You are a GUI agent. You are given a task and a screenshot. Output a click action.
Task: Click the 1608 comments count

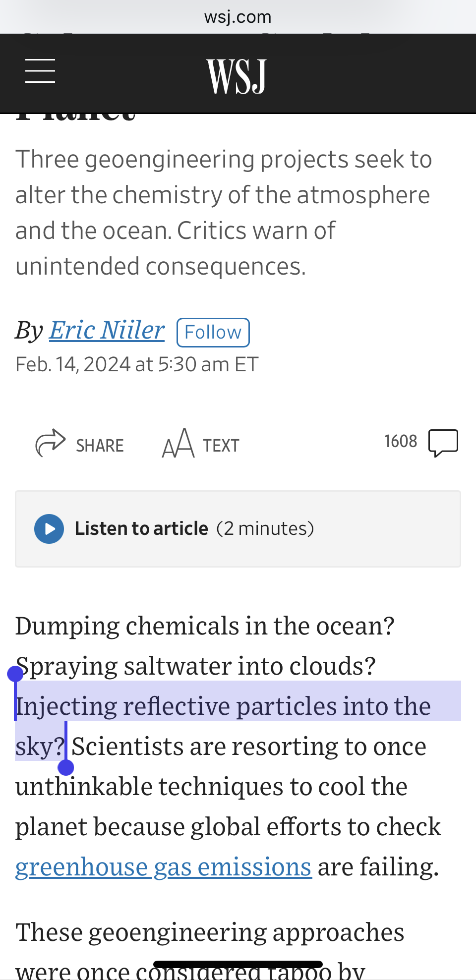pyautogui.click(x=400, y=441)
